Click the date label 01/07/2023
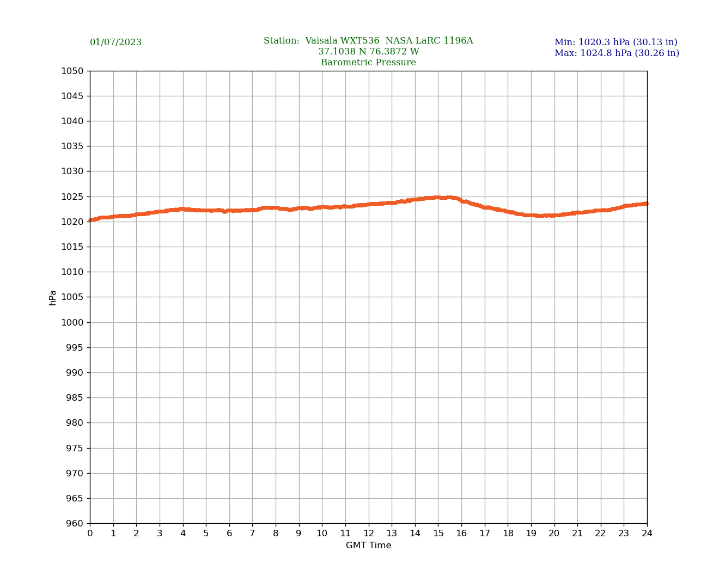719x588 pixels. pos(115,42)
